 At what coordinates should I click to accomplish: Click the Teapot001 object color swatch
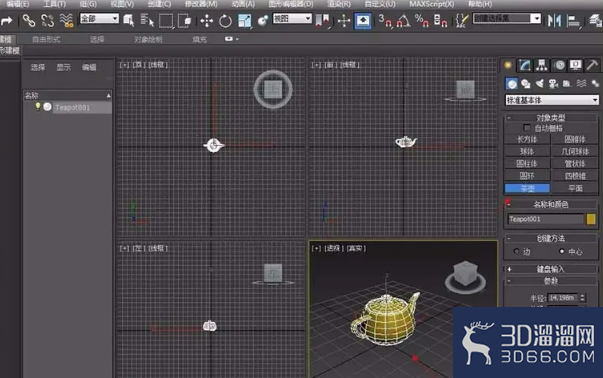(591, 219)
